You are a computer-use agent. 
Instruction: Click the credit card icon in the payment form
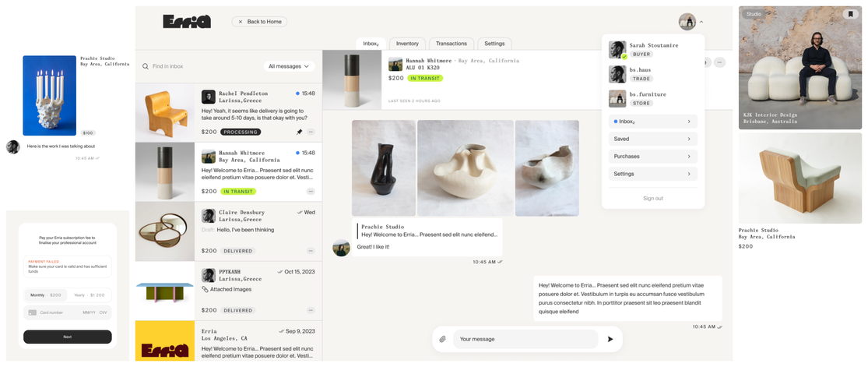[x=33, y=312]
